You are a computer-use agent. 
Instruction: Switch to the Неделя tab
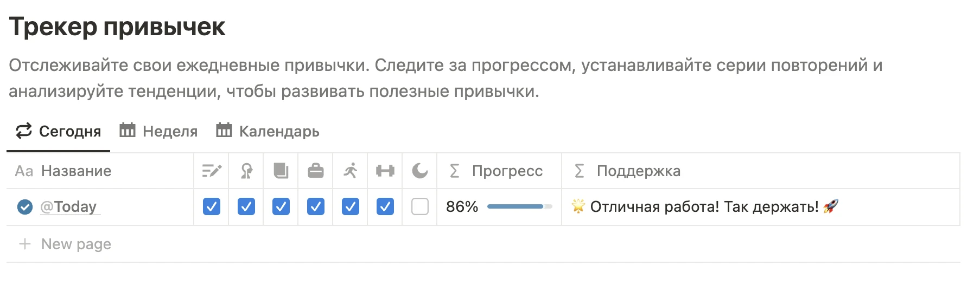(158, 132)
